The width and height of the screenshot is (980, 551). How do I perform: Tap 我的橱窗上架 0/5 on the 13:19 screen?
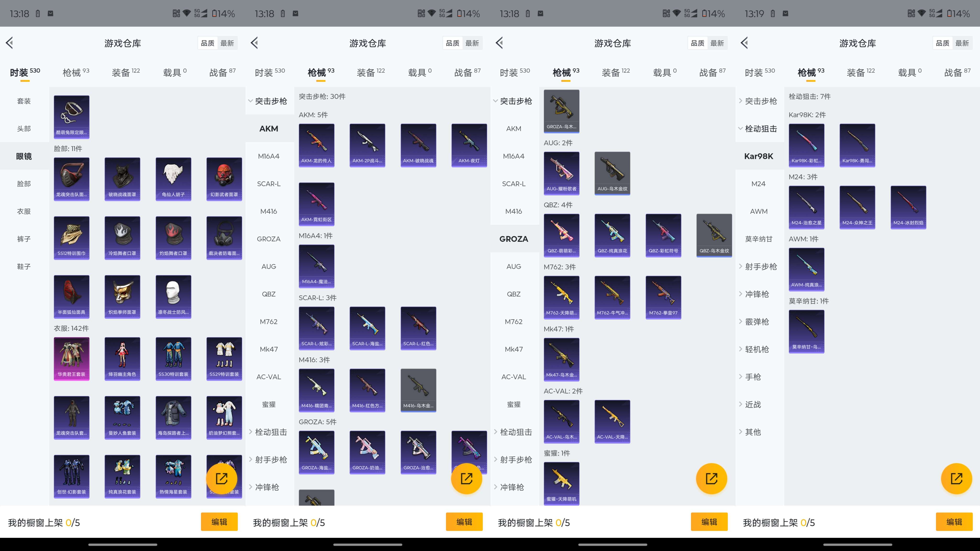click(x=779, y=523)
